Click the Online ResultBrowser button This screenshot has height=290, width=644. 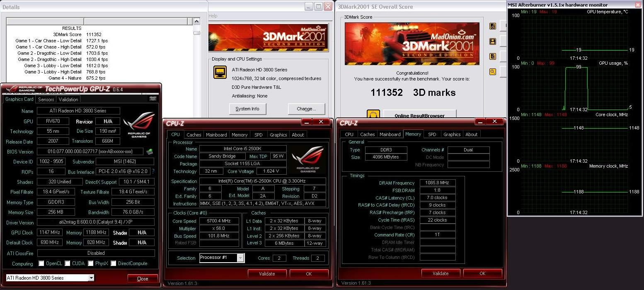pos(420,115)
